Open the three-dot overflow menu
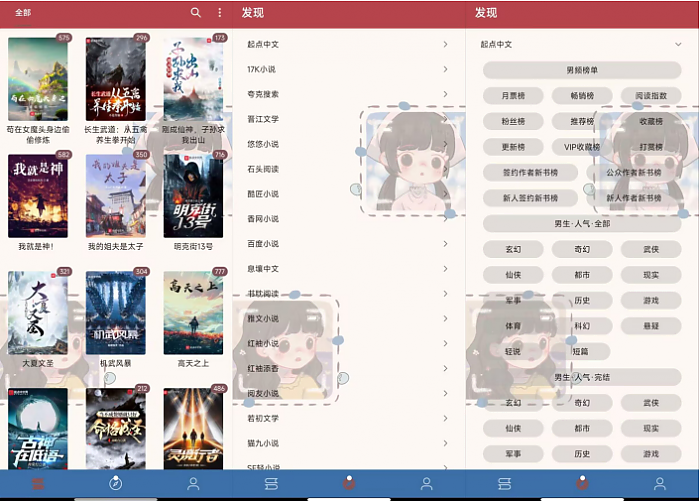This screenshot has width=700, height=501. pos(220,13)
